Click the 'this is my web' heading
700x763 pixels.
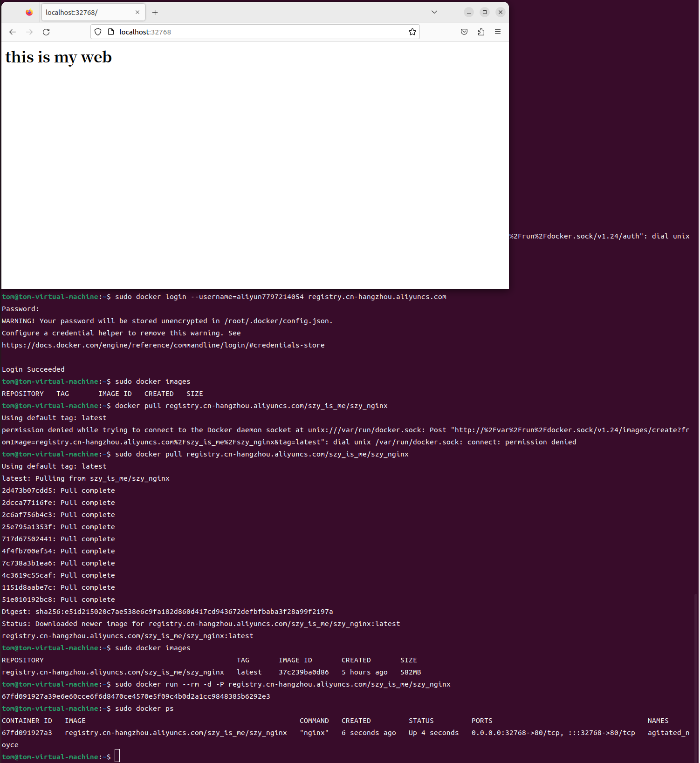pos(59,57)
